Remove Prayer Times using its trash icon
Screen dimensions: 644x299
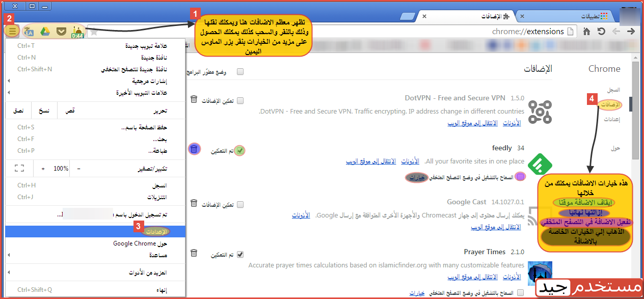194,253
